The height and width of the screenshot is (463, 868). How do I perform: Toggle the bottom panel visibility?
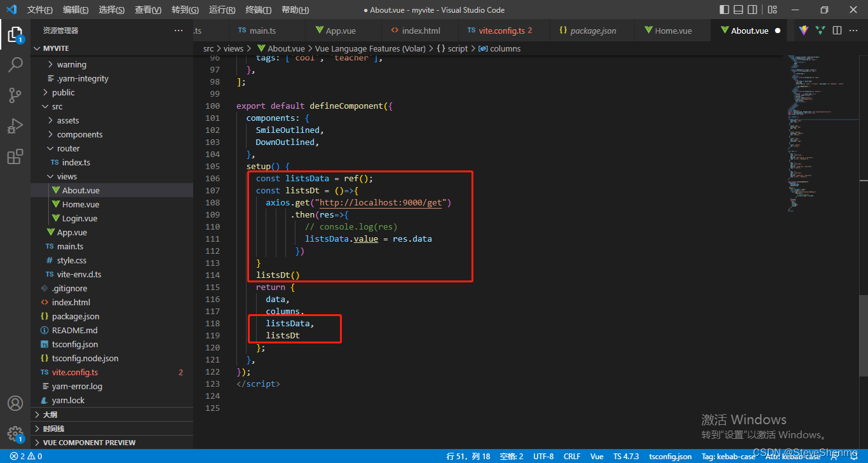click(739, 10)
